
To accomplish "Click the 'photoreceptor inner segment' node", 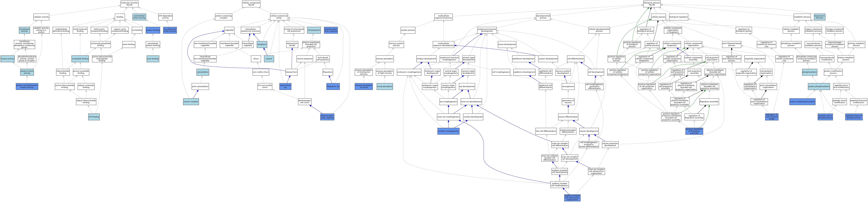I will (x=331, y=30).
